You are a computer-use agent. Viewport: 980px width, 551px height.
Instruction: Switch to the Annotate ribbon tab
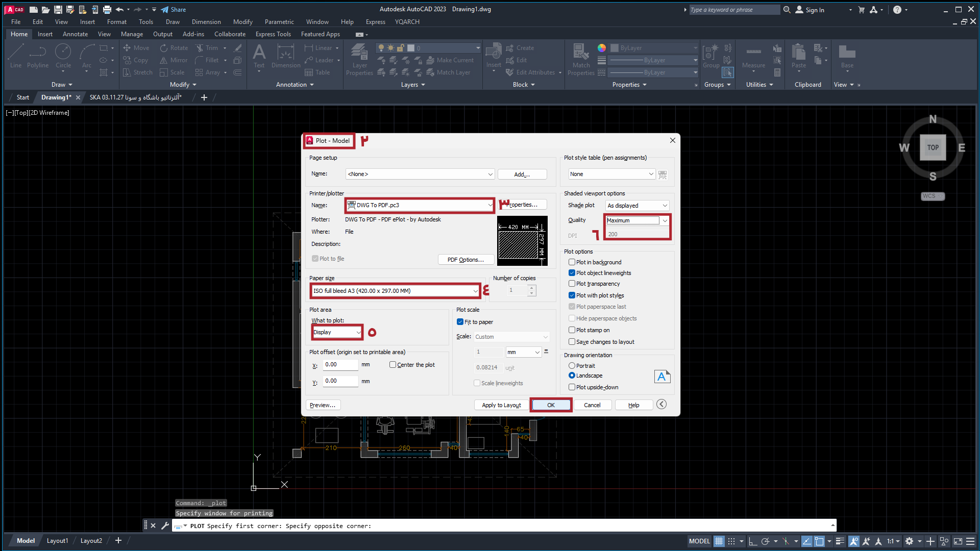tap(75, 34)
